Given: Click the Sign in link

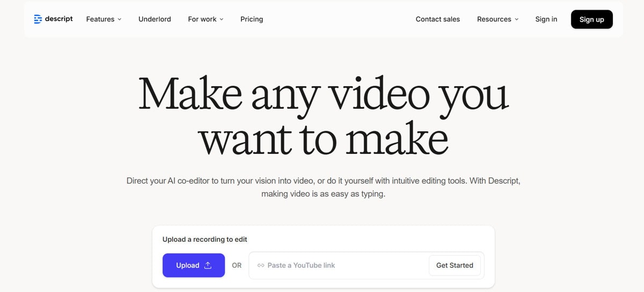Looking at the screenshot, I should point(546,19).
